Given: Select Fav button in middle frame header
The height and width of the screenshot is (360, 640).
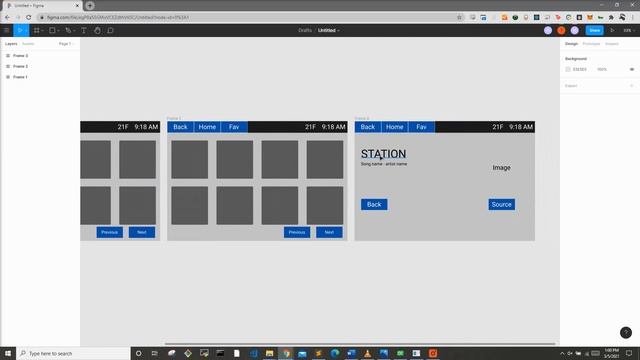Looking at the screenshot, I should [234, 127].
